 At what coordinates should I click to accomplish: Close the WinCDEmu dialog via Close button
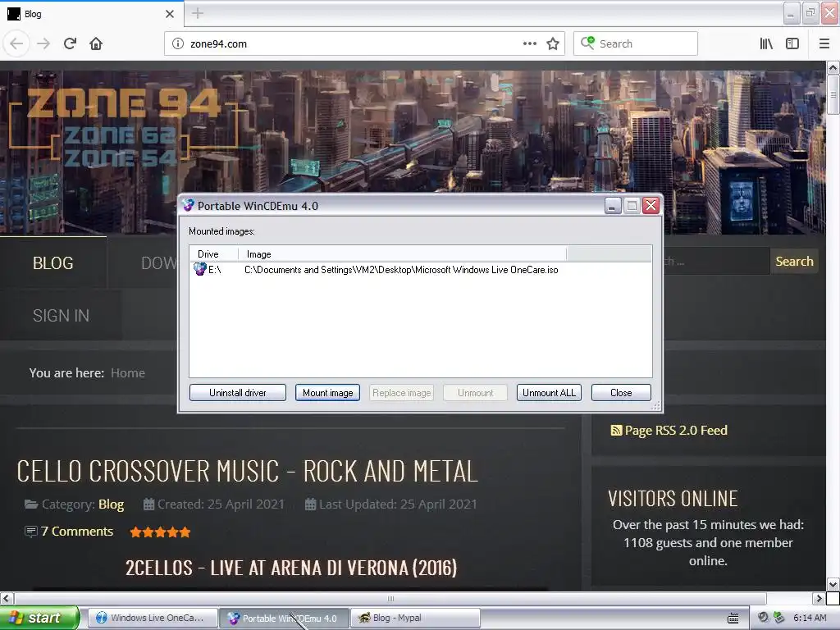point(622,393)
